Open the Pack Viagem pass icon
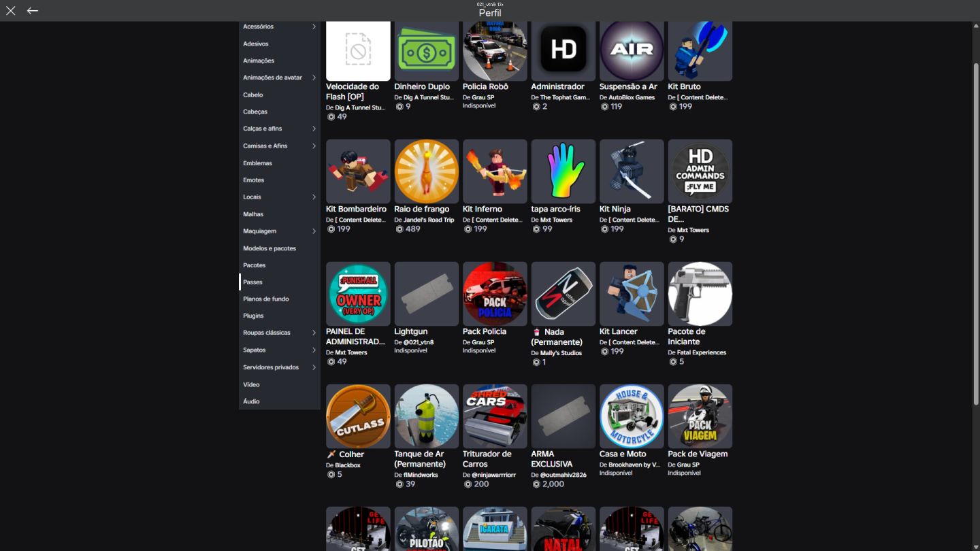The width and height of the screenshot is (980, 551). [x=700, y=416]
